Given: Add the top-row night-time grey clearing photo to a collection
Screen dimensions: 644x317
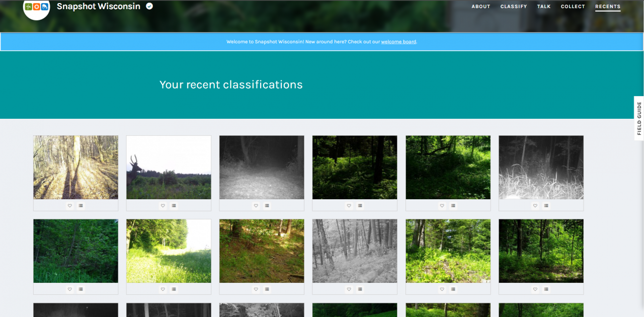Looking at the screenshot, I should tap(267, 205).
